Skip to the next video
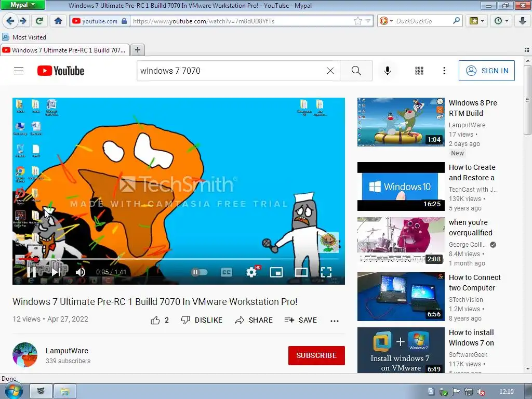Image resolution: width=532 pixels, height=399 pixels. (x=56, y=272)
